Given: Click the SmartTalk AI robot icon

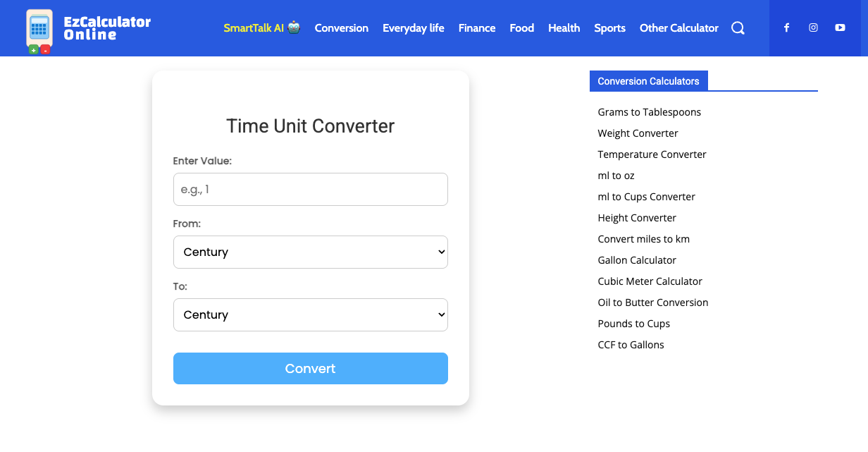Looking at the screenshot, I should 294,28.
